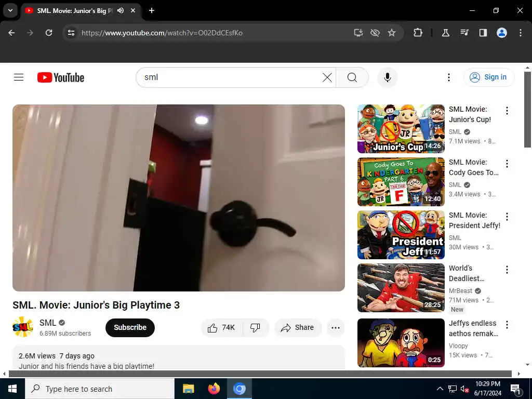Bookmark this page with the star
Screen dimensions: 532x399
pyautogui.click(x=392, y=33)
